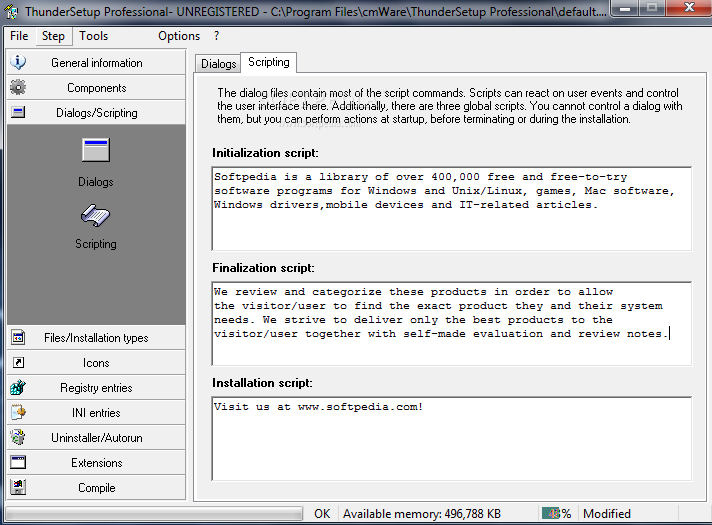Screen dimensions: 712x525
Task: Click inside the Initialization script box
Action: tap(452, 208)
